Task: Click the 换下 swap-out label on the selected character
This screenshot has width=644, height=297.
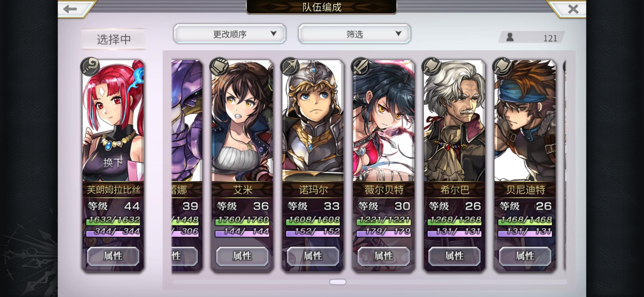Action: tap(113, 163)
